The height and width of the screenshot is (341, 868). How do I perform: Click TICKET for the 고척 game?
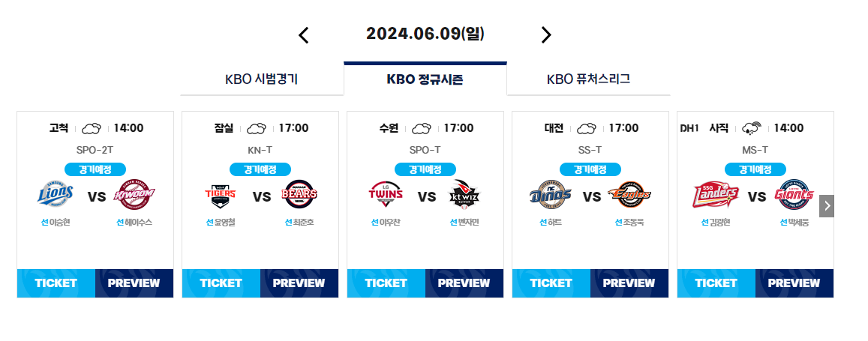click(56, 283)
